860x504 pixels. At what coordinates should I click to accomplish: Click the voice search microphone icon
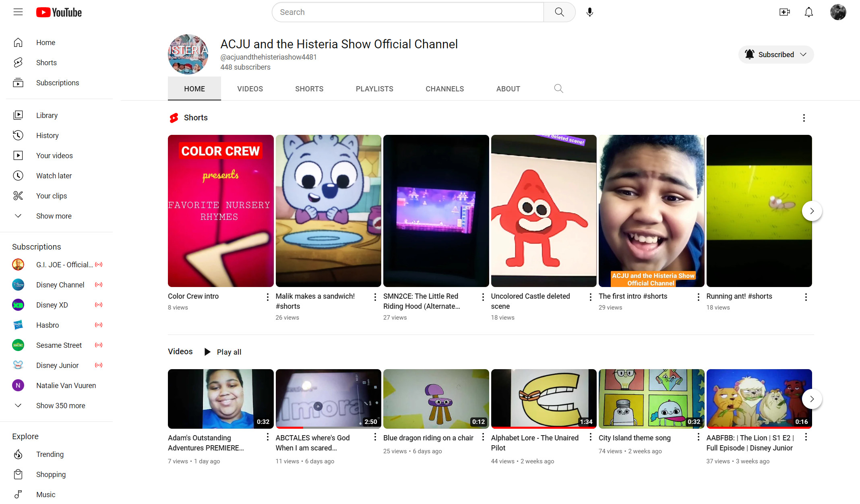tap(589, 12)
